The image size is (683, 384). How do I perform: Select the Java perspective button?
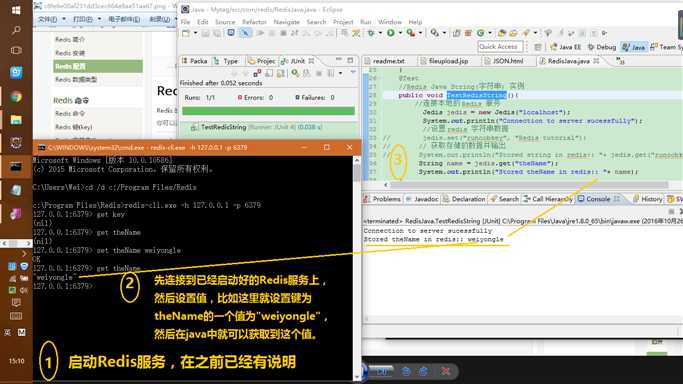634,47
